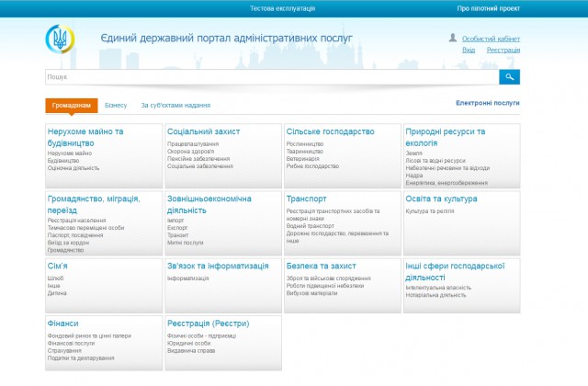Screen dimensions: 588x386
Task: Select Пенсійне забезпечення subcategory
Action: (x=197, y=159)
